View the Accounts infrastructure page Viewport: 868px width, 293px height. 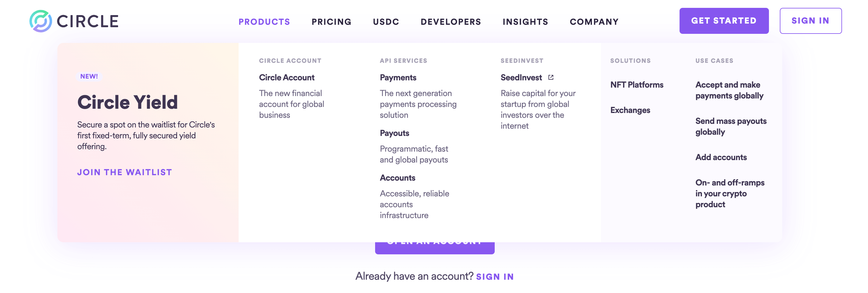click(398, 178)
